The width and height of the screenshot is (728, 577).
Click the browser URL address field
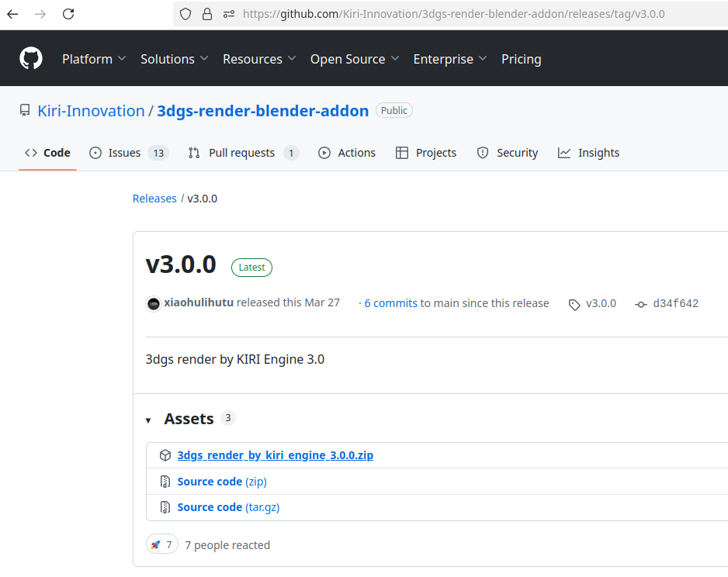(453, 14)
